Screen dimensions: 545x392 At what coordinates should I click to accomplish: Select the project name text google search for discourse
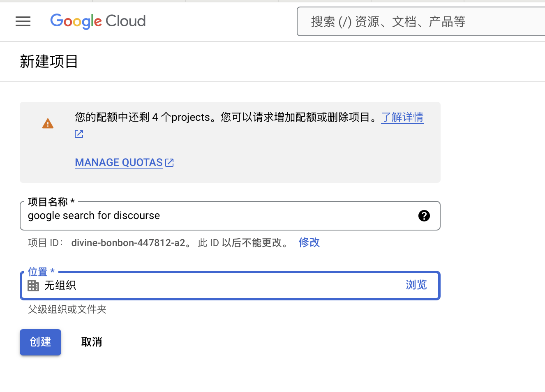pos(93,215)
